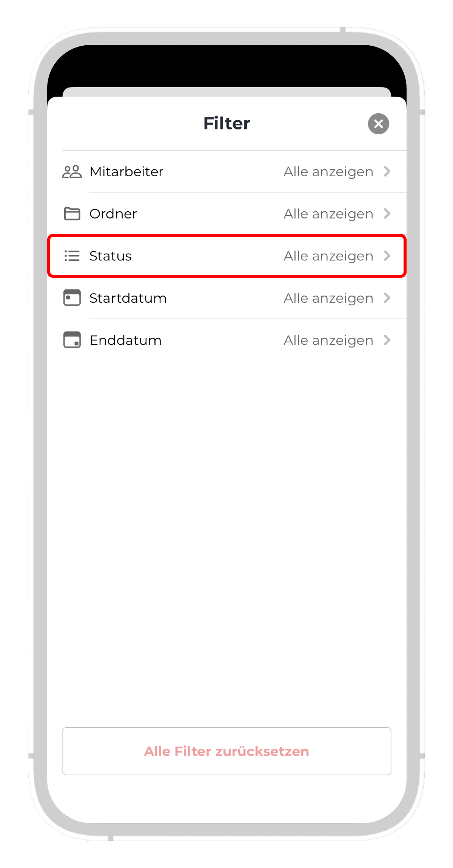Open the Startdatum filter option

coord(226,298)
